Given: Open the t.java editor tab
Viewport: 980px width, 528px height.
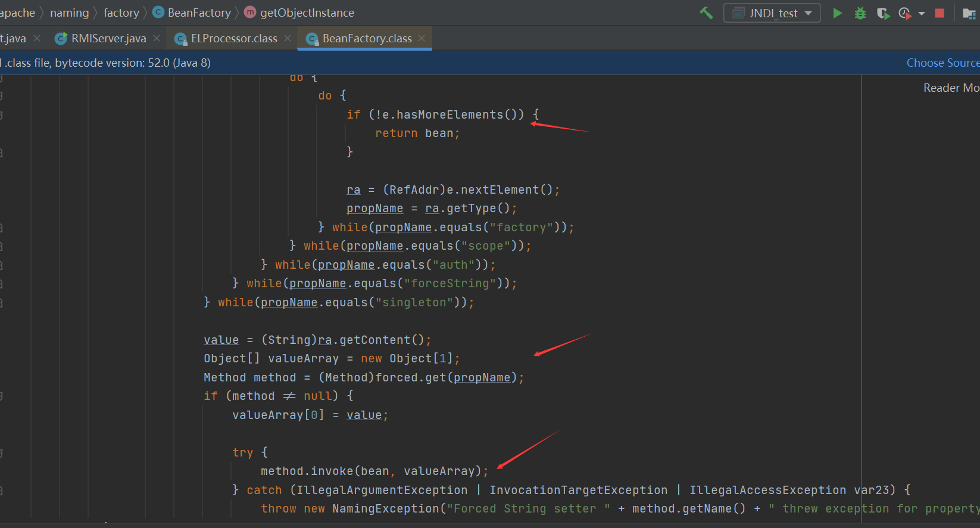Looking at the screenshot, I should point(13,38).
